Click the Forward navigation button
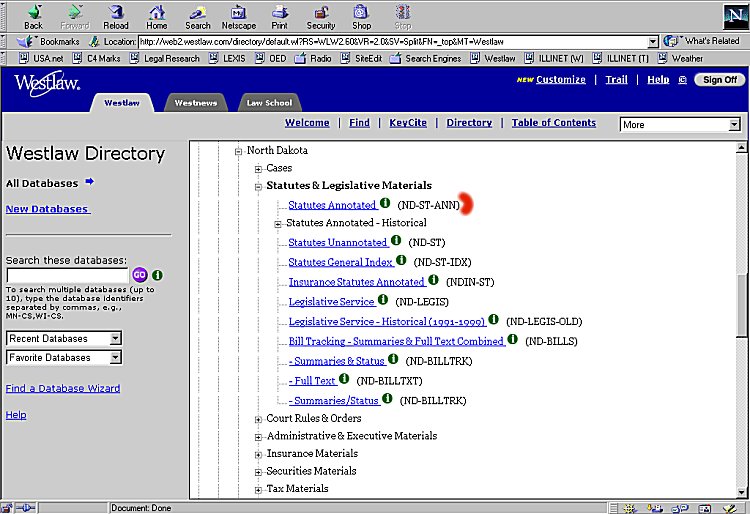The width and height of the screenshot is (750, 514). 75,16
